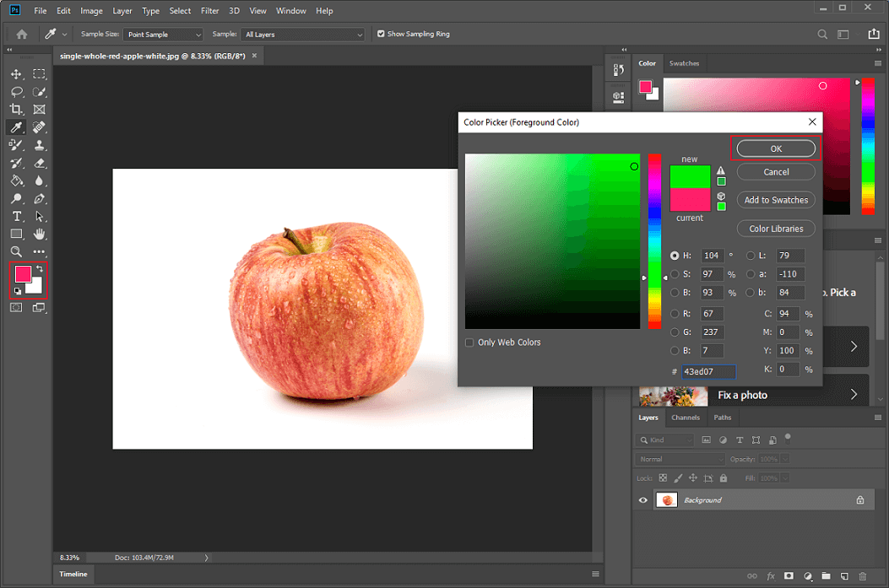Open the All Layers sampler dropdown
Screen dimensions: 889x588
(302, 34)
